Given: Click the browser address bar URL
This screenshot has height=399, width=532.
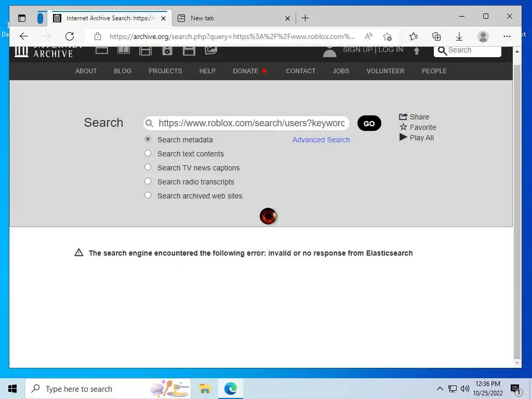Looking at the screenshot, I should 232,36.
